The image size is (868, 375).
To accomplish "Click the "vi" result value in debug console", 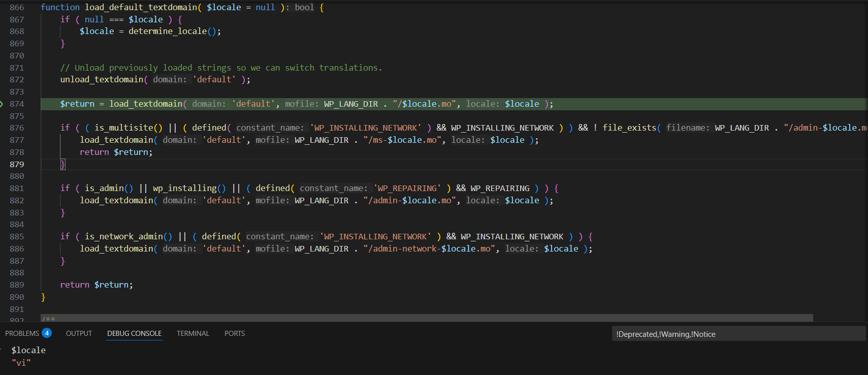I will tap(21, 362).
